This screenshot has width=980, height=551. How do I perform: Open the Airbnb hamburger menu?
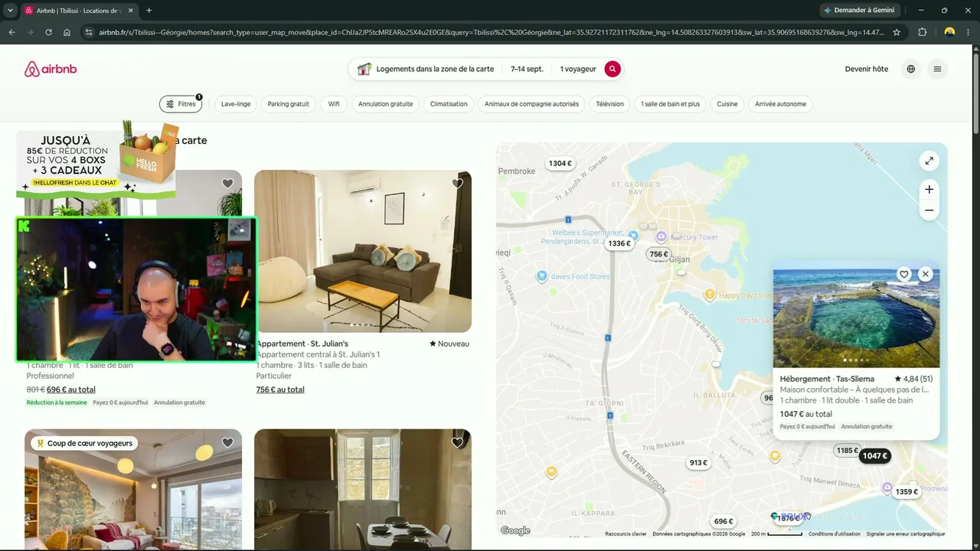click(x=937, y=69)
